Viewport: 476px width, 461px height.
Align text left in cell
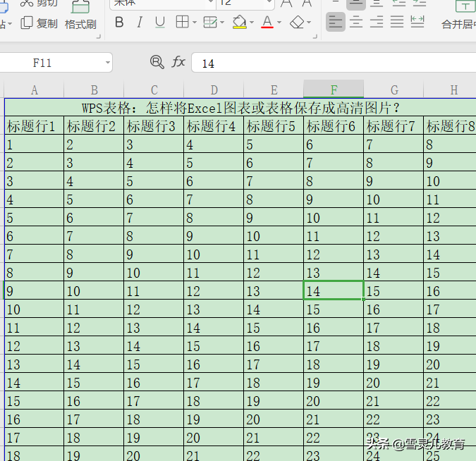click(336, 22)
